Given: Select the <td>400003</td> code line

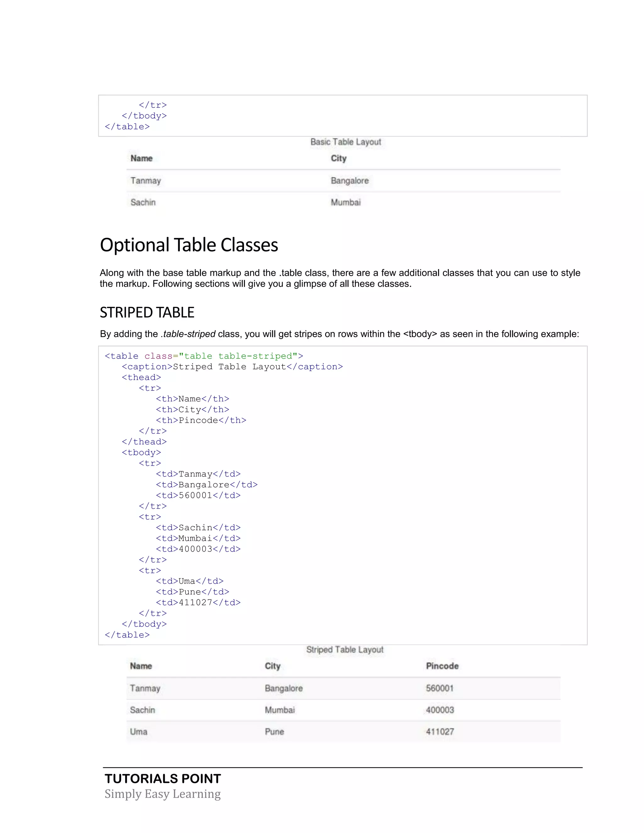Looking at the screenshot, I should coord(198,549).
